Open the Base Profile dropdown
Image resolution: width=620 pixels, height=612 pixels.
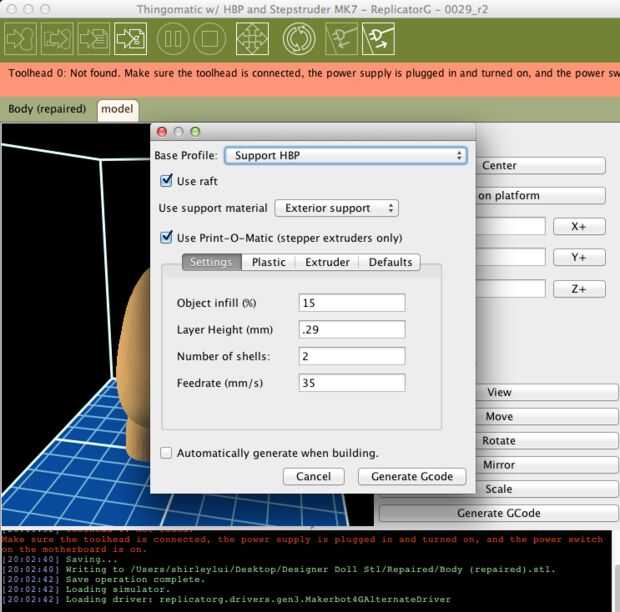coord(346,156)
